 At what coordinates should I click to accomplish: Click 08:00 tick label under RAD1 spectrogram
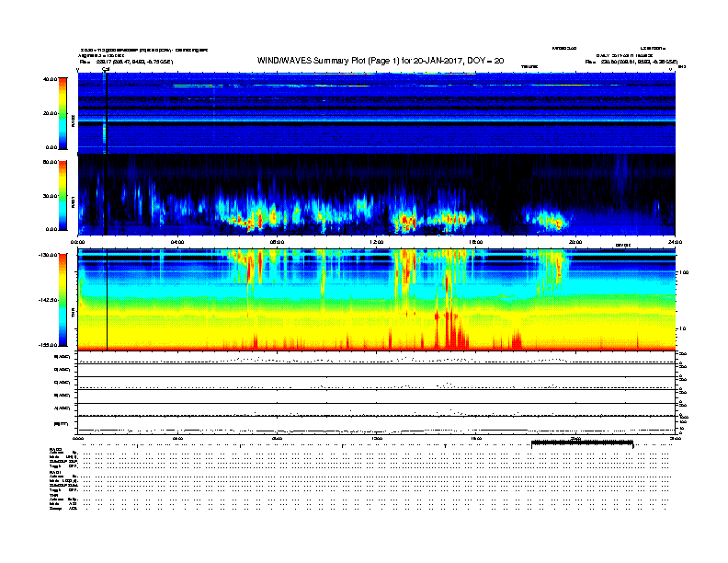[x=277, y=242]
